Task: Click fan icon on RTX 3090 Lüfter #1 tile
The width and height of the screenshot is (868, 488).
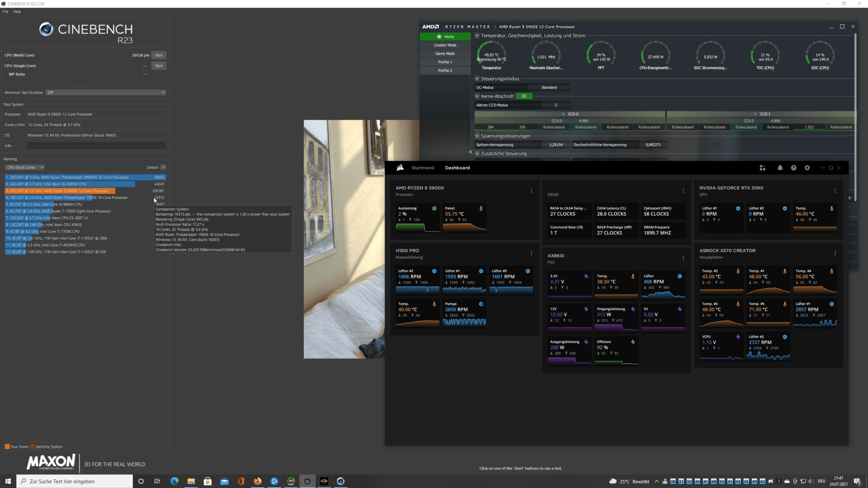Action: [x=738, y=208]
